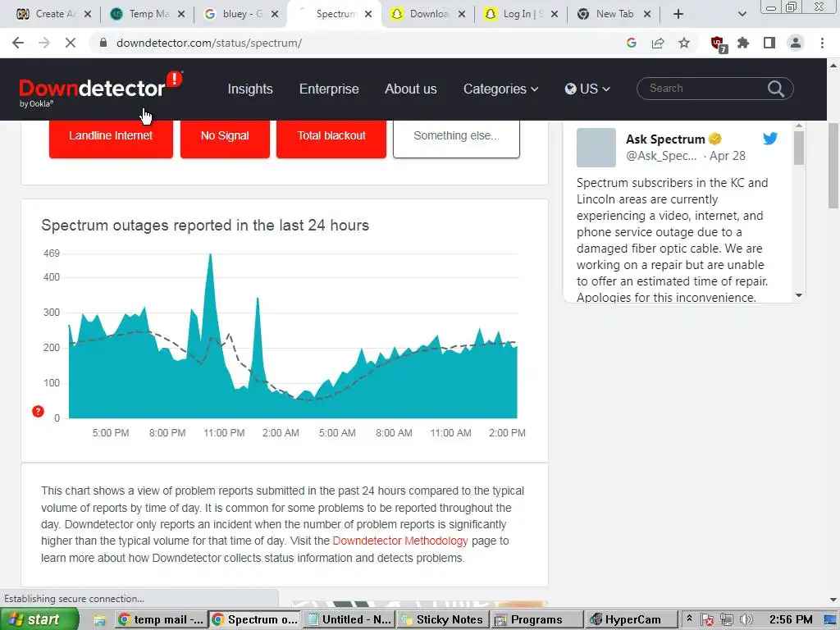
Task: Click Enterprise in the nav bar
Action: pyautogui.click(x=329, y=89)
